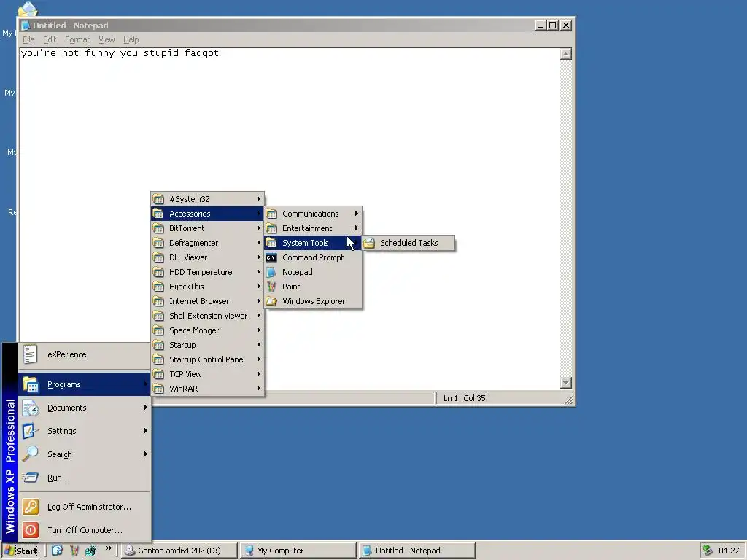Open Notepad's Edit menu
The width and height of the screenshot is (747, 560).
50,39
